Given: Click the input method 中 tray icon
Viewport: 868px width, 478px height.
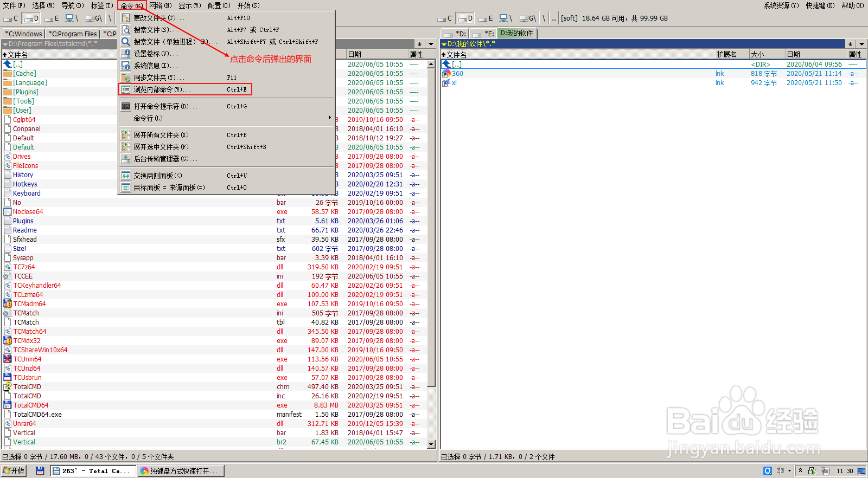Looking at the screenshot, I should point(780,471).
